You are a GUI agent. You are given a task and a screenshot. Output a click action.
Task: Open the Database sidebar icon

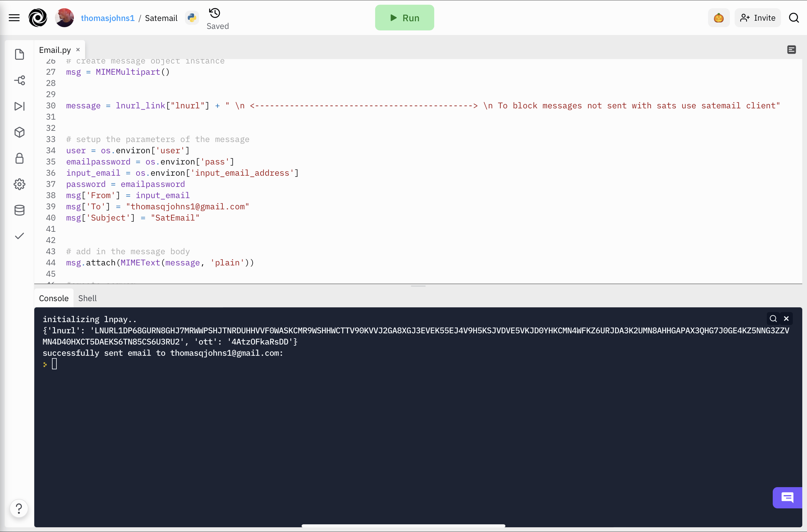(x=19, y=210)
